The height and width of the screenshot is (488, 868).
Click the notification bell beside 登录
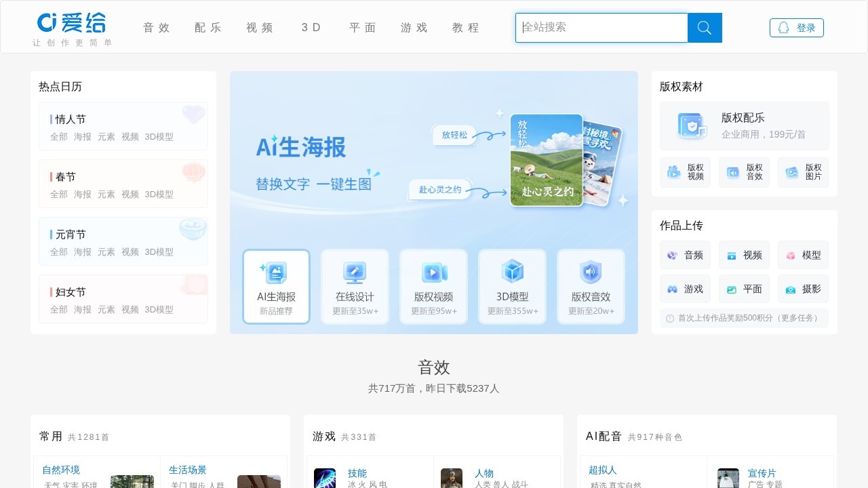pos(785,27)
